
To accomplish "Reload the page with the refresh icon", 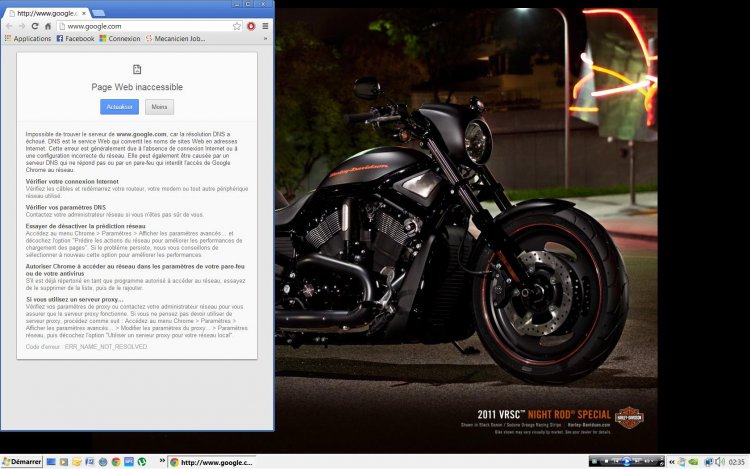I will [x=34, y=26].
